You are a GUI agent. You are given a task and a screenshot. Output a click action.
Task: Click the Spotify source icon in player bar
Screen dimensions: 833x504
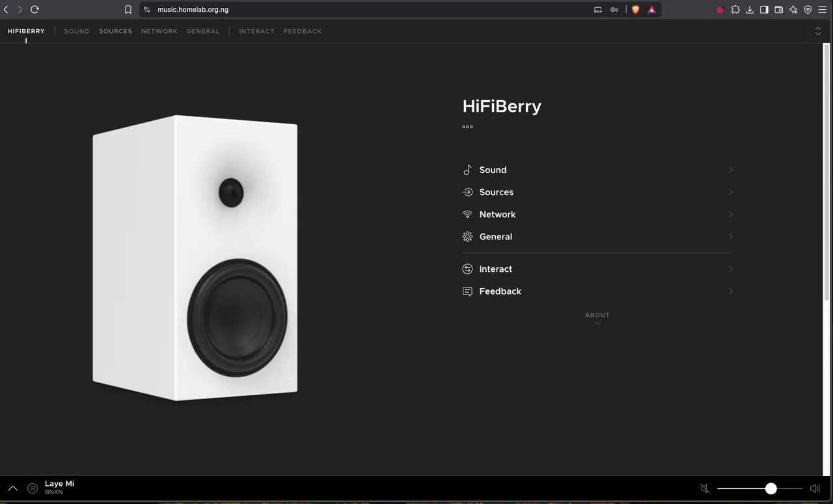(33, 488)
